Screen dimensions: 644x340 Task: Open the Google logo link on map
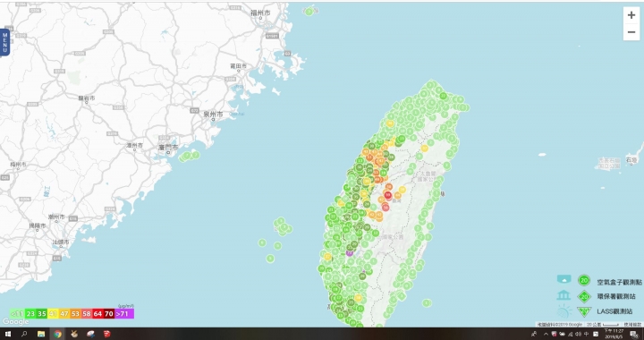(15, 321)
